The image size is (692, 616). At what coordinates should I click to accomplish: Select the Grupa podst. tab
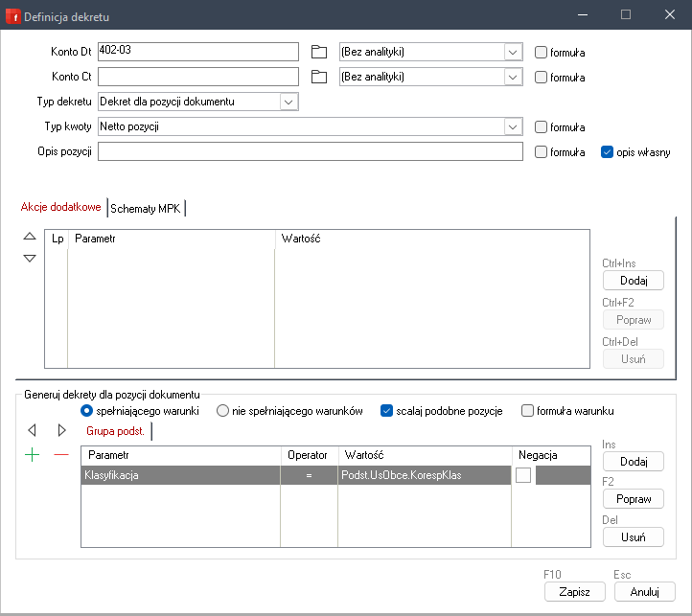click(117, 432)
